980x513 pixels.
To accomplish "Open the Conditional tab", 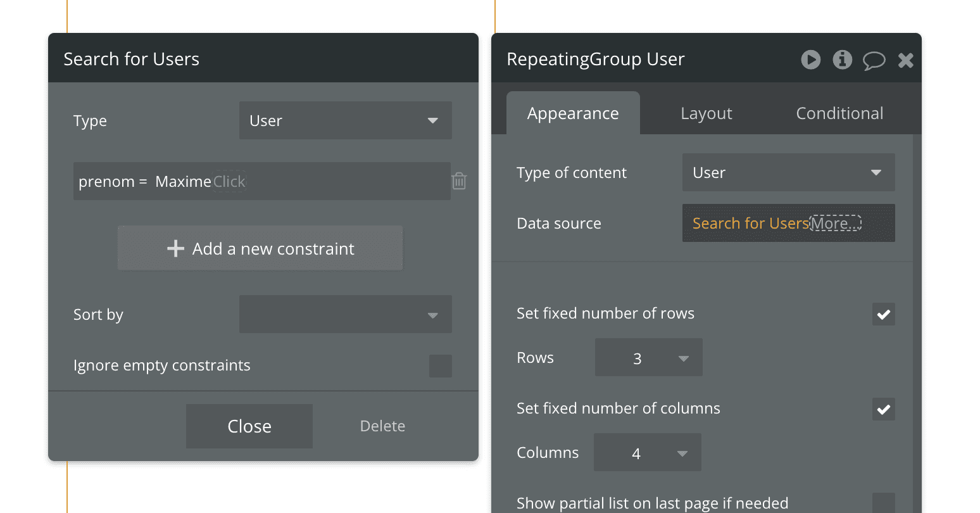I will (839, 113).
